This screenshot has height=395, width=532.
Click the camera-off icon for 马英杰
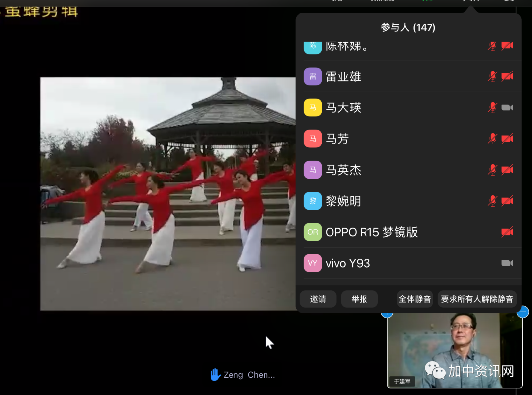point(507,170)
